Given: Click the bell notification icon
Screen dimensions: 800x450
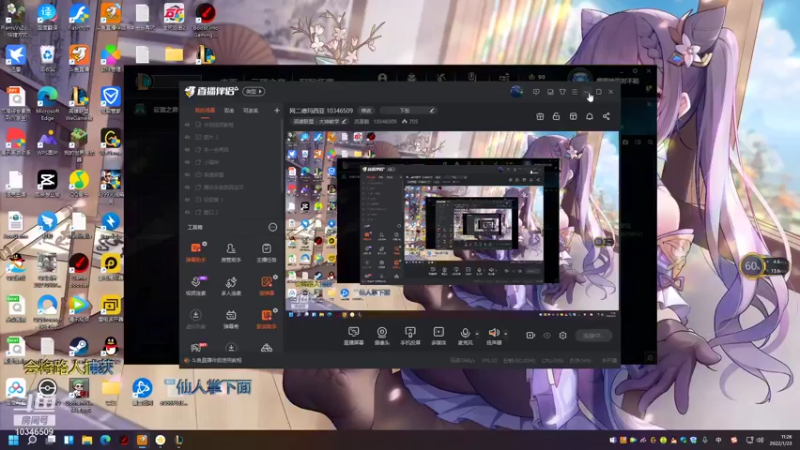Looking at the screenshot, I should [589, 116].
